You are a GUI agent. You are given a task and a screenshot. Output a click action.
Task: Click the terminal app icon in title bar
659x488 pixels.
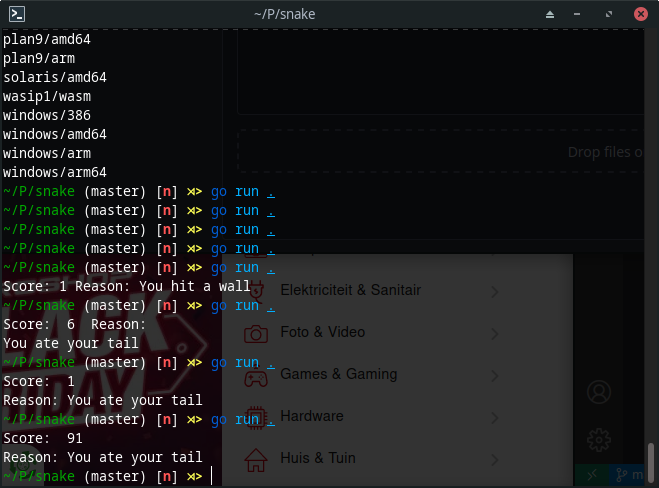[x=15, y=14]
